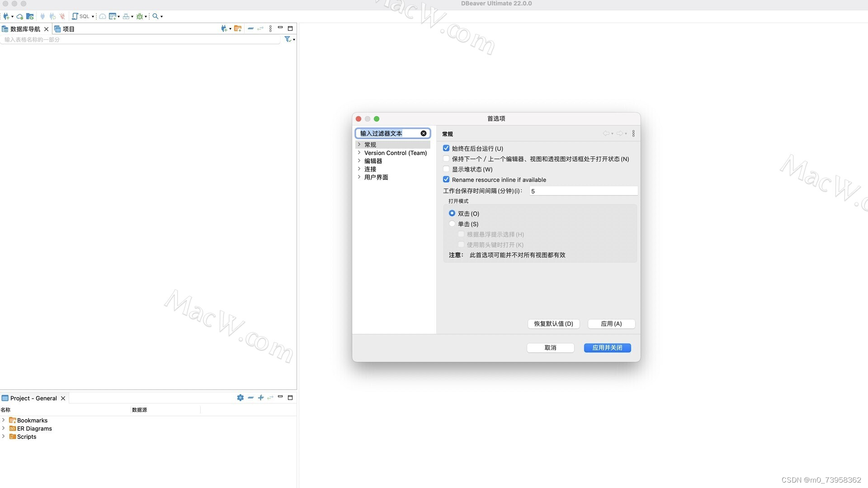Open a new database connection
Screen dimensions: 868x488
pos(7,16)
